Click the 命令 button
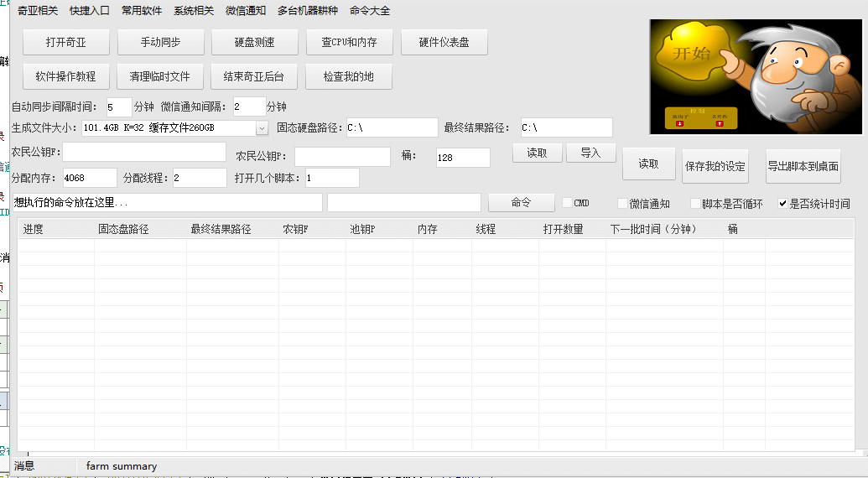Image resolution: width=868 pixels, height=478 pixels. 521,202
